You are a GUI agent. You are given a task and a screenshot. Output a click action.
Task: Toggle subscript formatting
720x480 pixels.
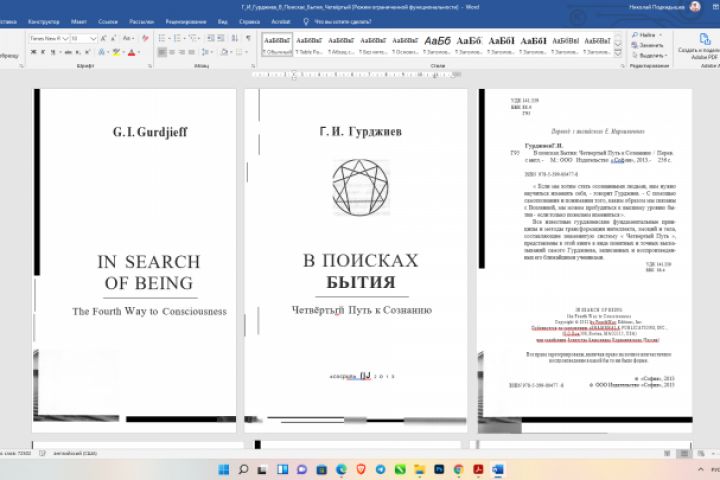tap(78, 52)
